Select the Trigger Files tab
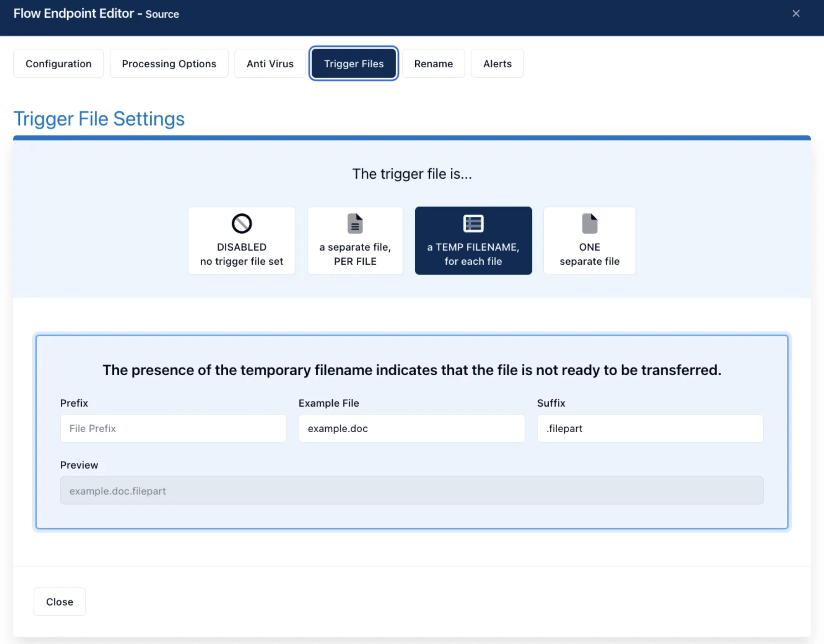This screenshot has height=644, width=824. click(x=354, y=64)
